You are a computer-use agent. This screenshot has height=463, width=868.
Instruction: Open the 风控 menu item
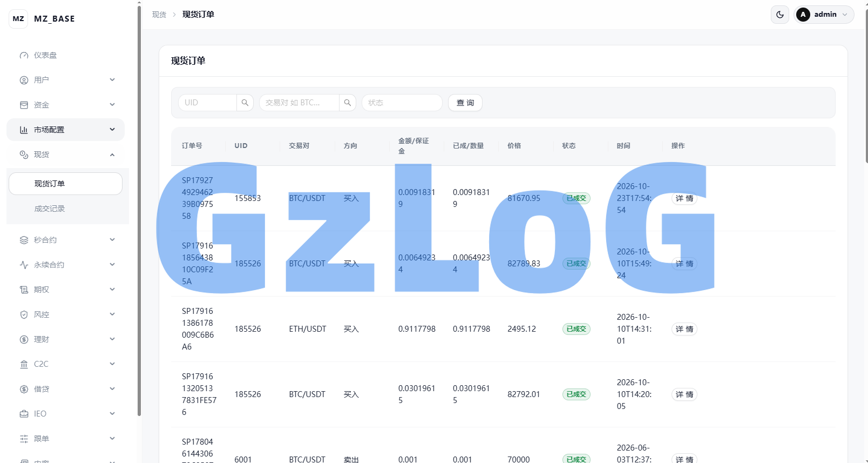65,314
